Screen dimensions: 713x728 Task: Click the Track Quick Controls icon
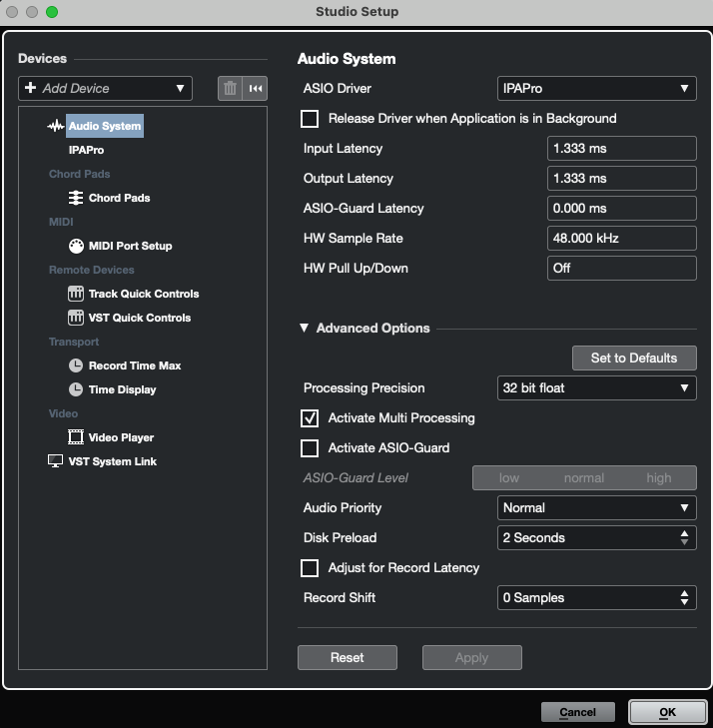[x=76, y=294]
